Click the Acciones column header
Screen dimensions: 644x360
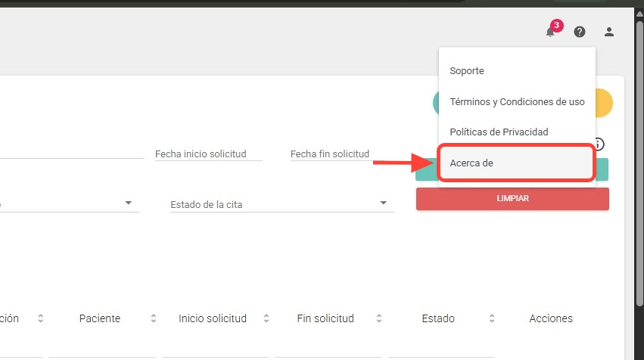pyautogui.click(x=551, y=318)
